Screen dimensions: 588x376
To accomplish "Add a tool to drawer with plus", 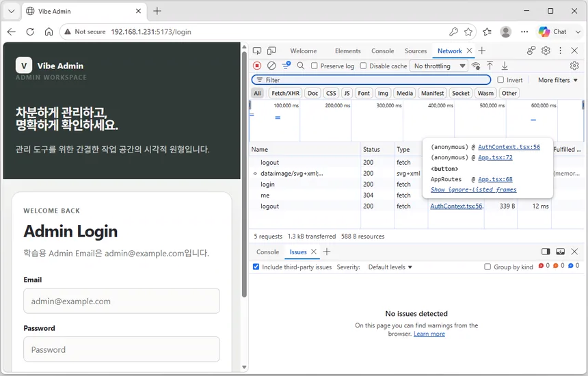I will 327,252.
